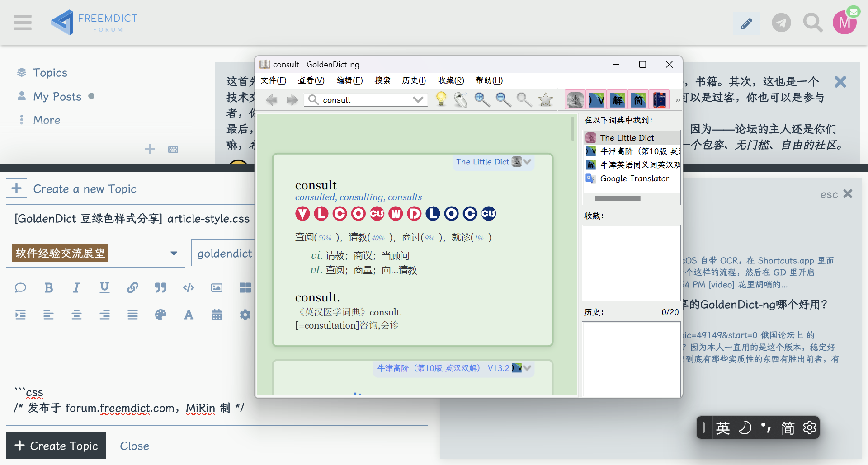This screenshot has height=465, width=868.
Task: Open the 查看(V) menu in GoldenDict
Action: (311, 80)
